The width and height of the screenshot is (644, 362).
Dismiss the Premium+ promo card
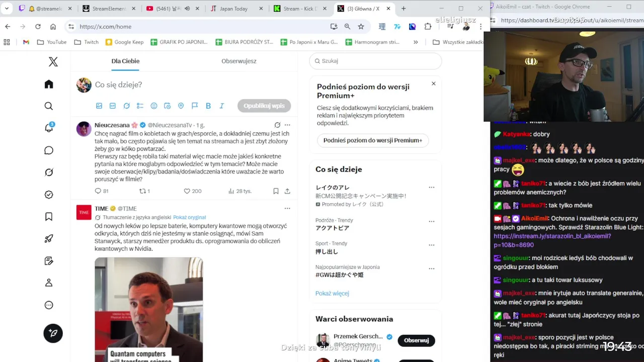click(433, 83)
